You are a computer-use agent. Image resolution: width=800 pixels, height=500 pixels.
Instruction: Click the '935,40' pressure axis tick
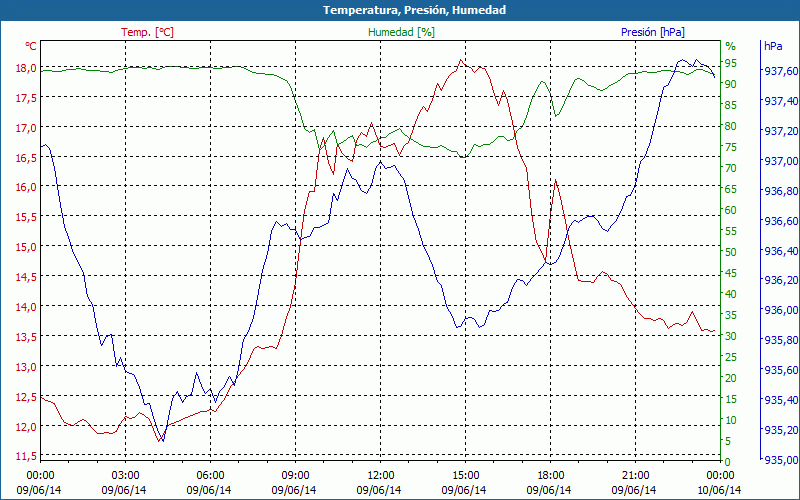click(781, 400)
